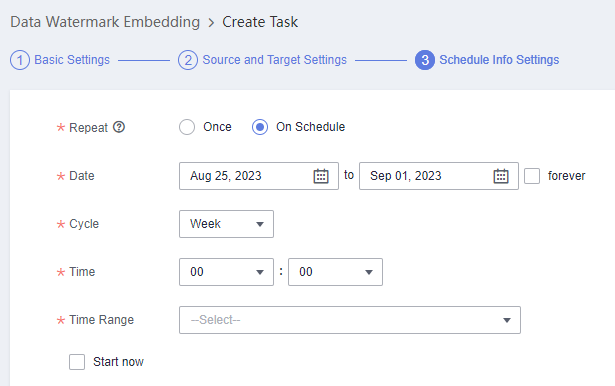
Task: Open the start date calendar icon
Action: [x=321, y=176]
